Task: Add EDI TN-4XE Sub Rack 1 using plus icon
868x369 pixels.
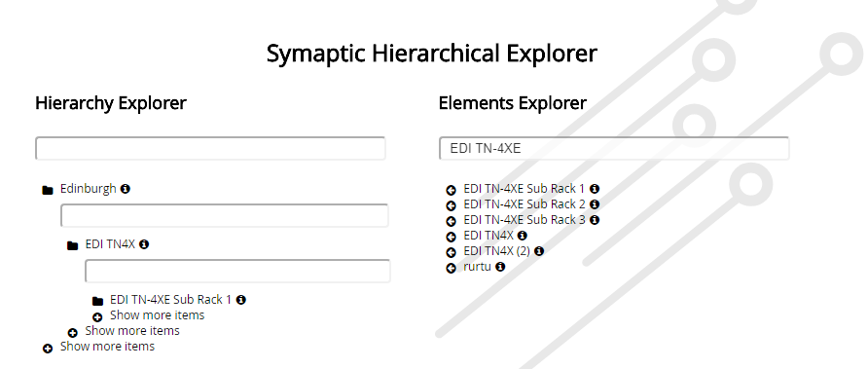Action: (452, 190)
